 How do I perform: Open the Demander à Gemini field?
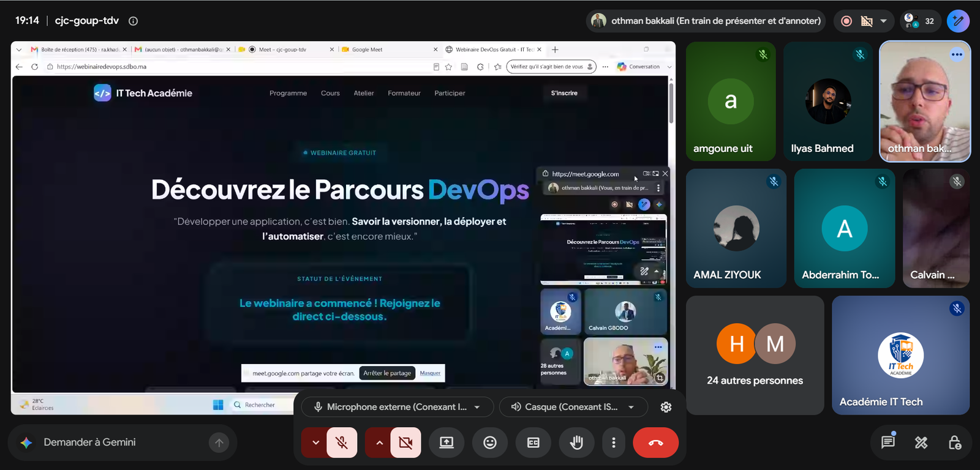coord(123,442)
